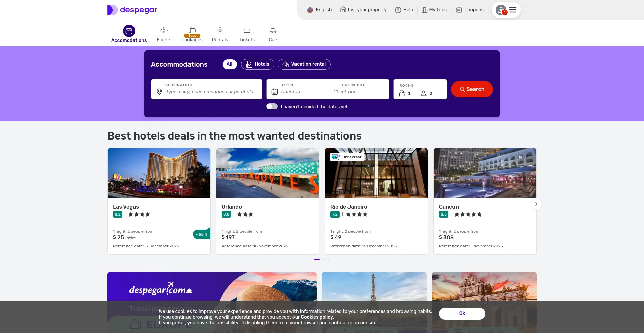Screen dimensions: 644x333
Task: Open the Cars icon
Action: pos(273,31)
